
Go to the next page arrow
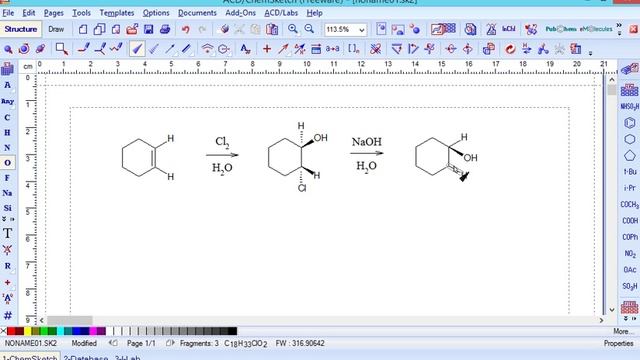[x=170, y=343]
